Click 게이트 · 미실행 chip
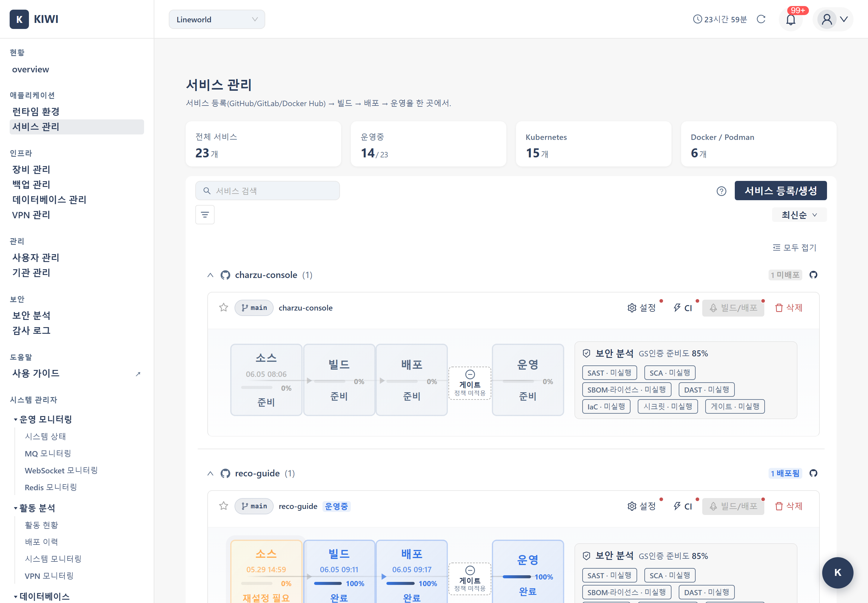 pyautogui.click(x=735, y=406)
